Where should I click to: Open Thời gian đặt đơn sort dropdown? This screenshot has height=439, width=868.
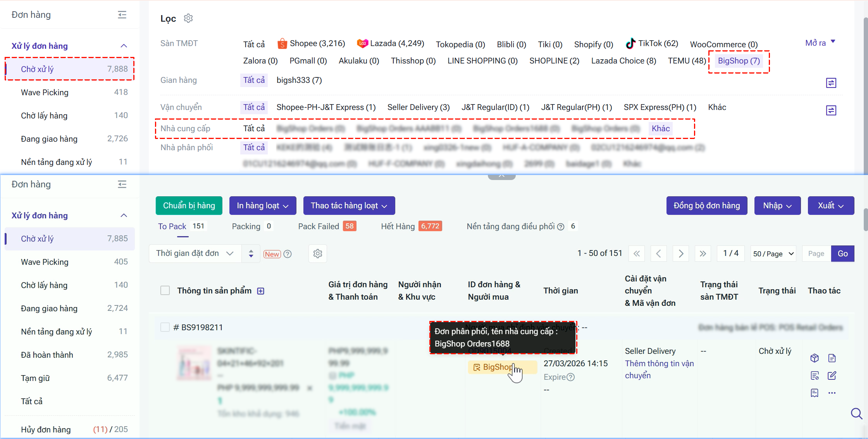coord(195,254)
